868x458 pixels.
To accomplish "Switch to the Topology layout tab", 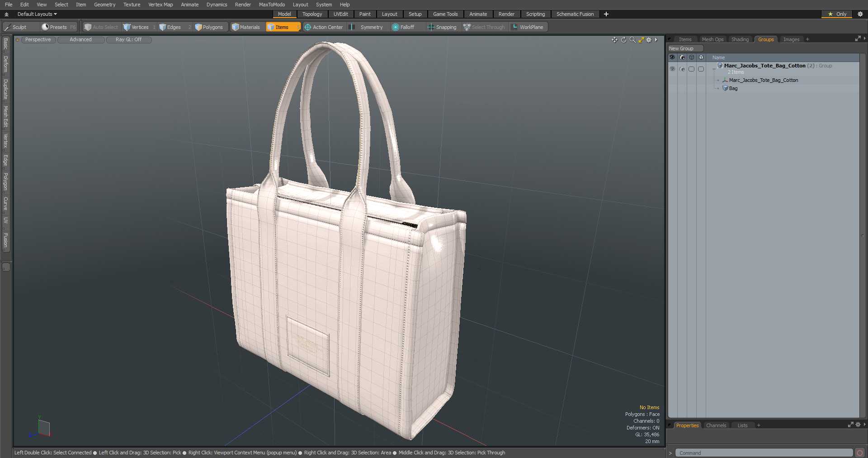I will pos(312,14).
